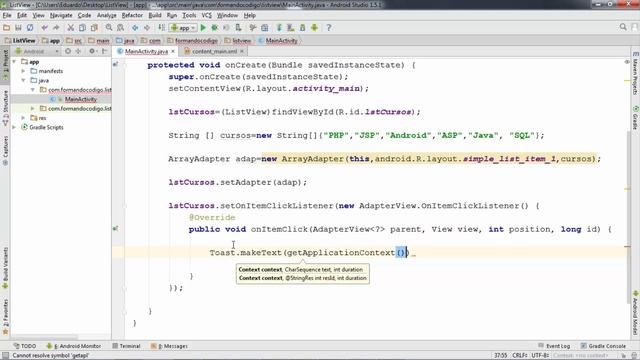Click MainActivity breadcrumb in navigation bar
The height and width of the screenshot is (360, 640).
tap(278, 40)
